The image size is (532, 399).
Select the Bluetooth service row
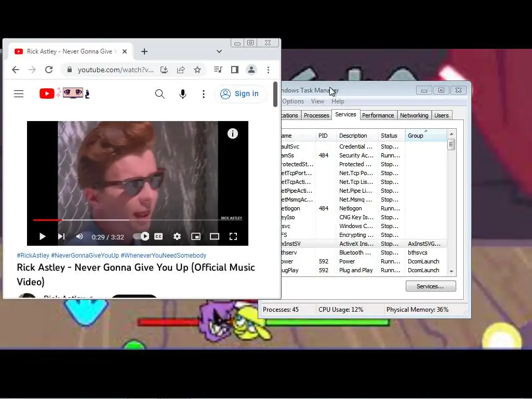363,253
